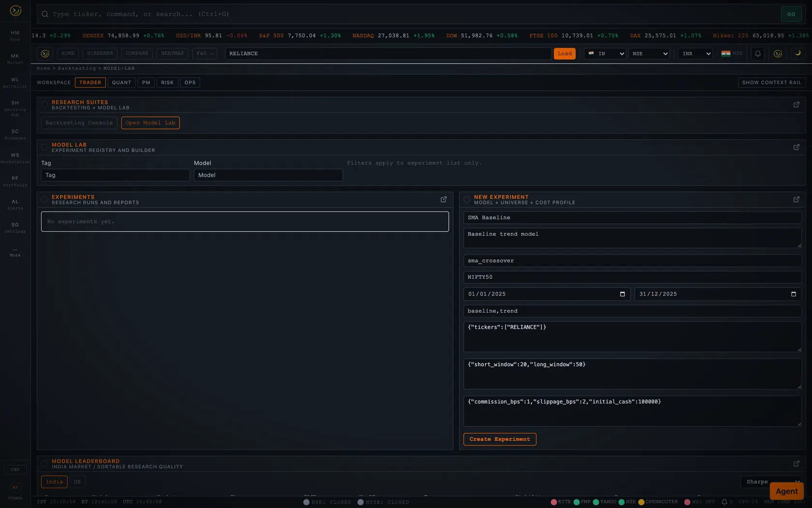Click the logo icon left of HOME button

[x=45, y=54]
